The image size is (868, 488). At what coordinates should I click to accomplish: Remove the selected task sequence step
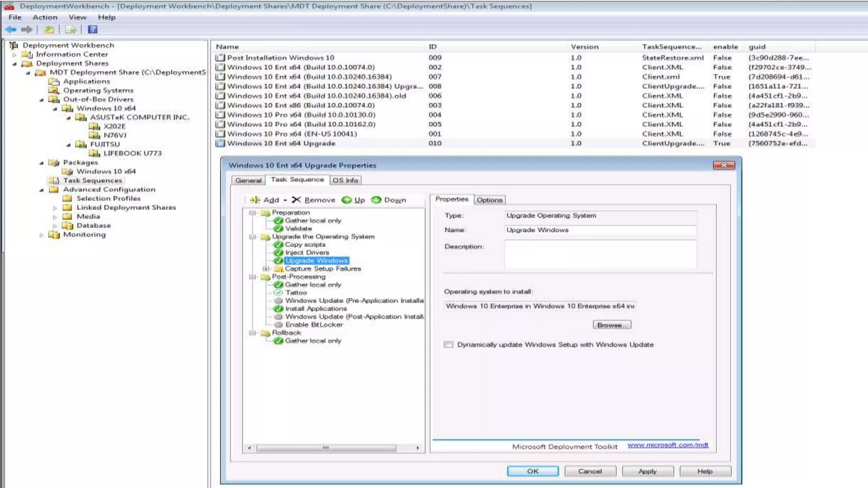coord(314,200)
